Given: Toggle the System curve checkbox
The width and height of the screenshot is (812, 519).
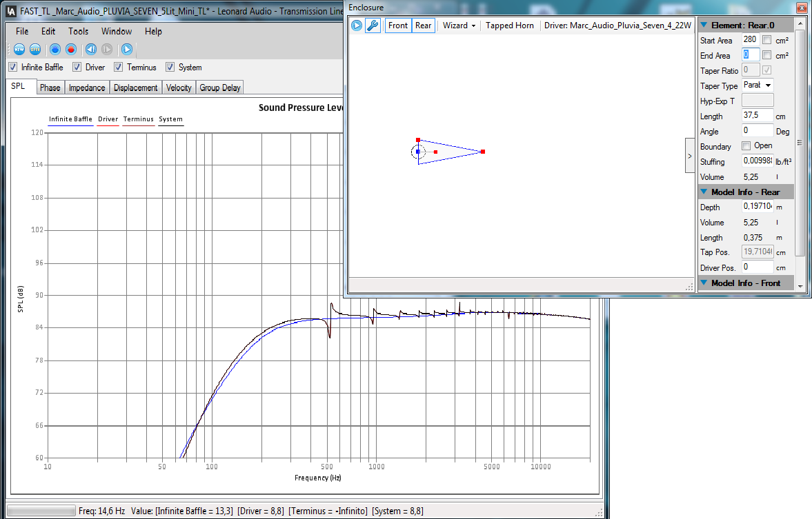Looking at the screenshot, I should click(x=170, y=67).
